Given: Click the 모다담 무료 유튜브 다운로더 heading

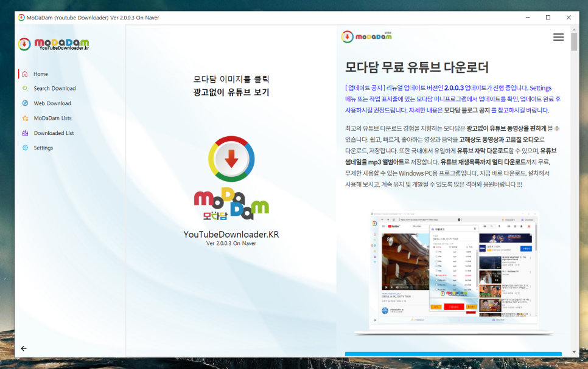Looking at the screenshot, I should [x=416, y=67].
